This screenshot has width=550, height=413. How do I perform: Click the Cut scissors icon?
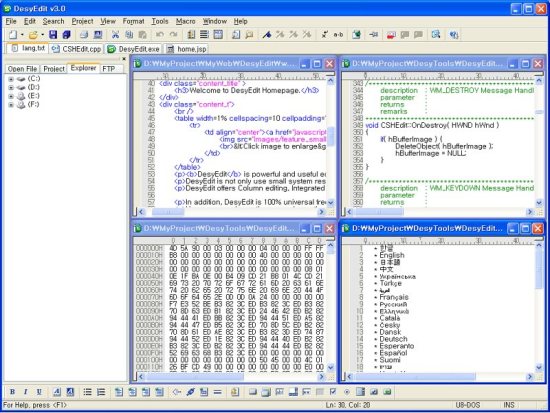coord(115,34)
